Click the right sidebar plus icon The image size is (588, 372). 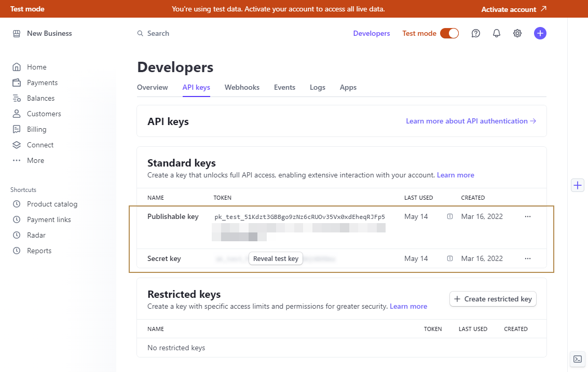point(578,185)
